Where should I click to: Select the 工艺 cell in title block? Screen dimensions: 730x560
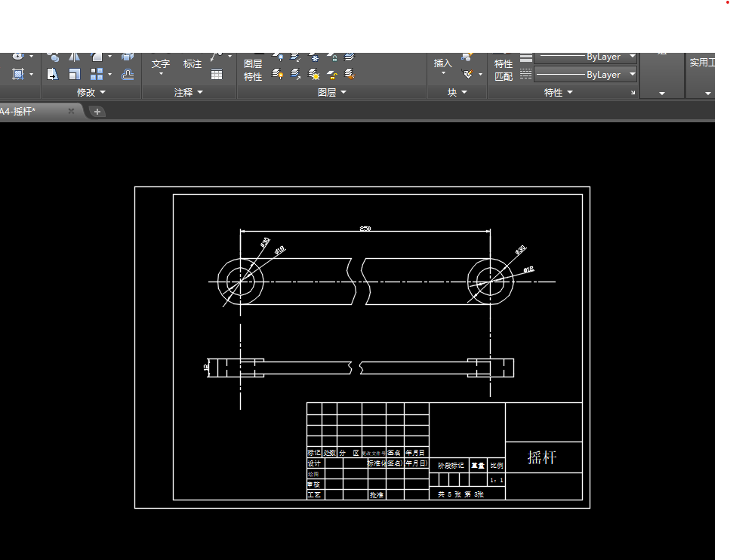point(314,495)
